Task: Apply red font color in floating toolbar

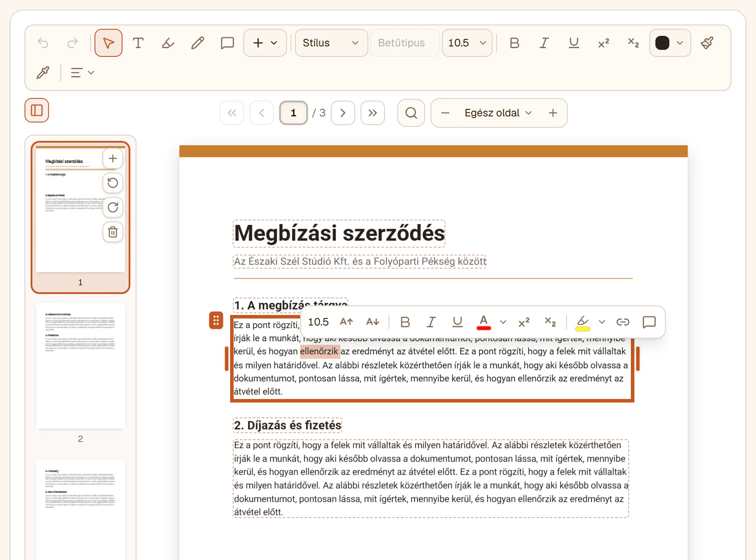Action: (484, 322)
